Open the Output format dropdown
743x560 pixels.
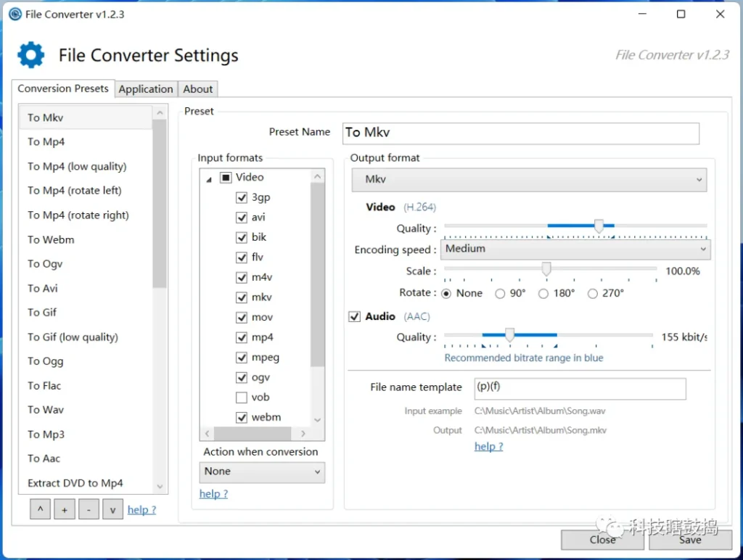coord(529,180)
